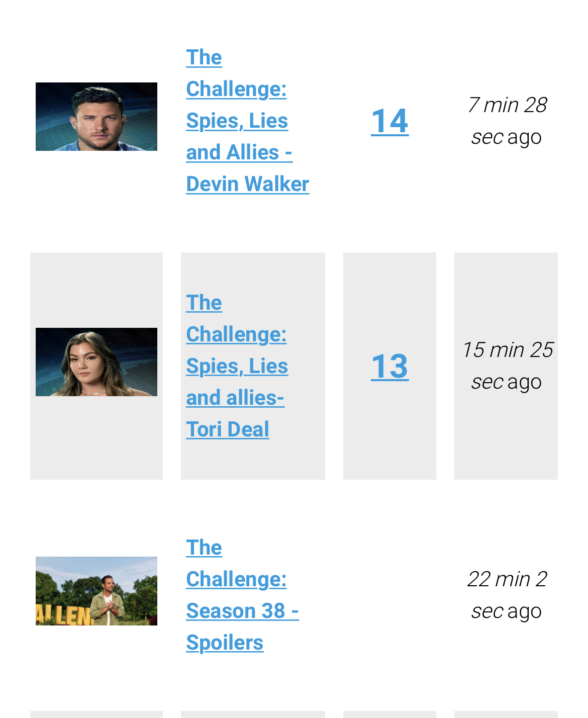Screen dimensions: 588x718
Task: Click the words "Devin Walker" in first title
Action: [x=247, y=184]
